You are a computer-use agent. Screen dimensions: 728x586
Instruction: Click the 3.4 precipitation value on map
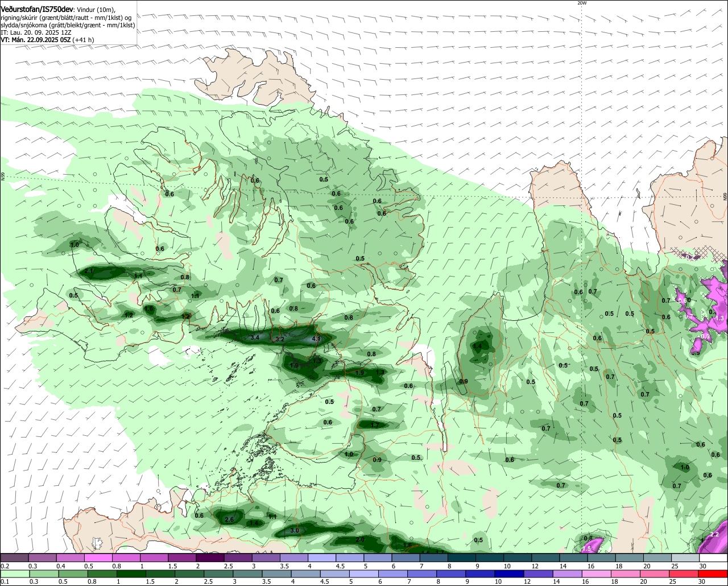255,337
